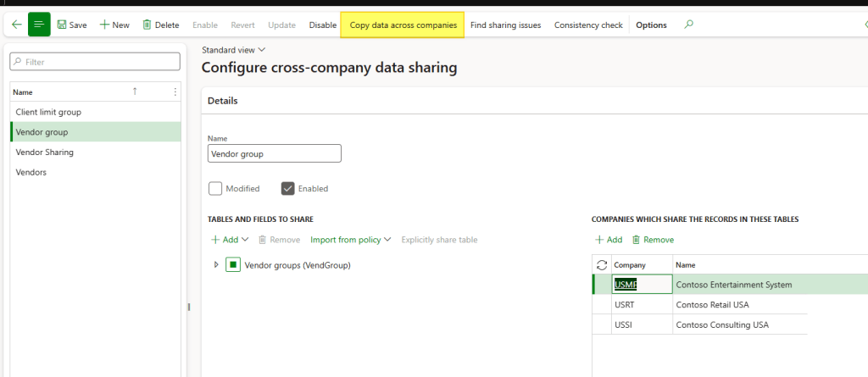The image size is (868, 377).
Task: Click the Delete trash icon in toolbar
Action: [x=147, y=25]
